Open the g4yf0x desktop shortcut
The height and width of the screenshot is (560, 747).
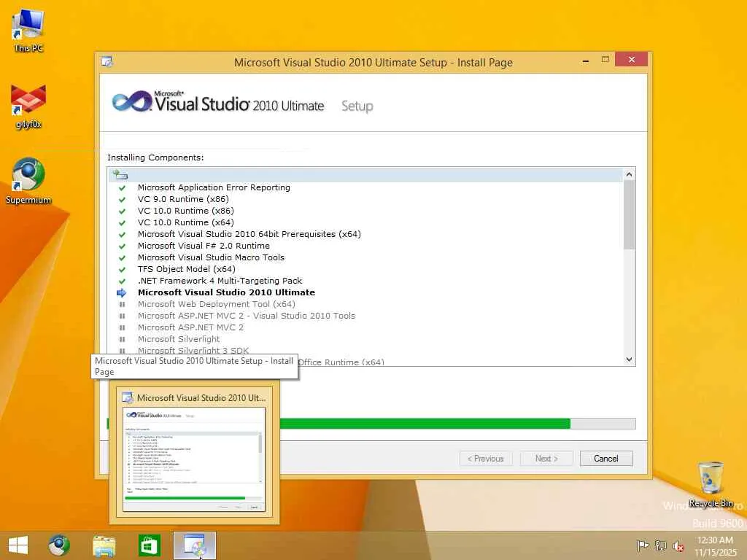click(28, 106)
